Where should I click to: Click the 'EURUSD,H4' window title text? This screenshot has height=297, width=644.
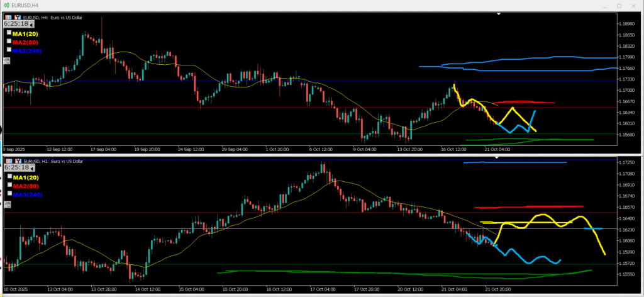(x=25, y=4)
